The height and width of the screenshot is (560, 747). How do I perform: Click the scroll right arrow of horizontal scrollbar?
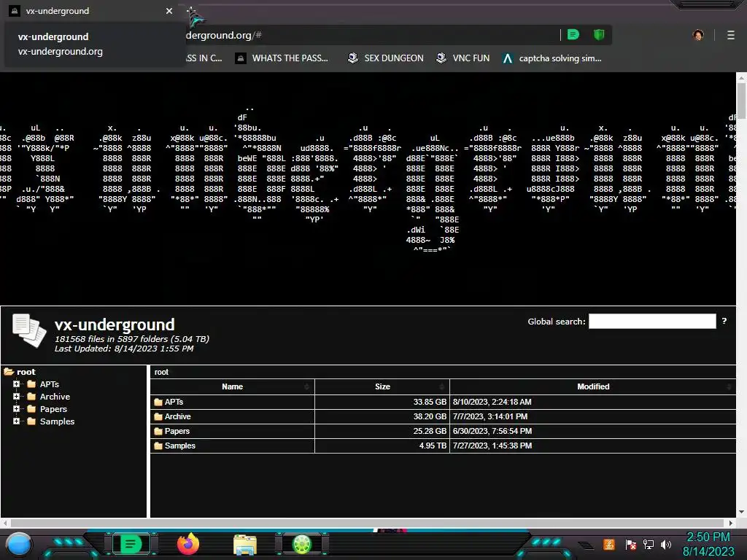[x=730, y=523]
